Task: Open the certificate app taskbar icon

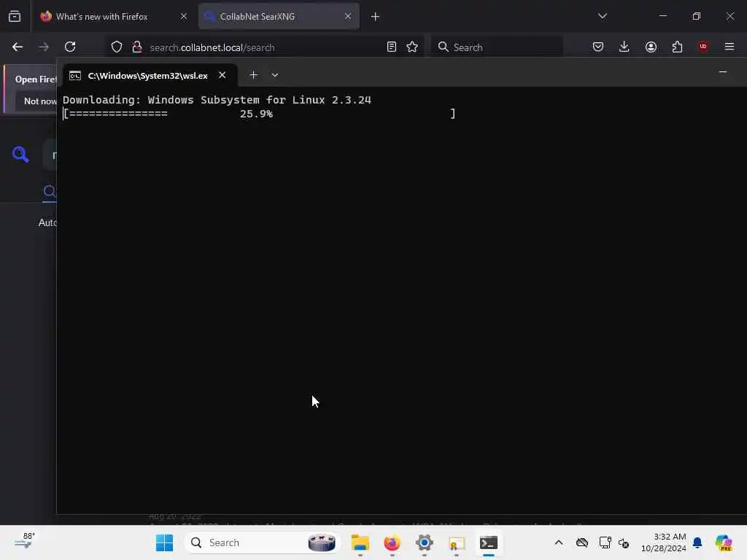Action: point(457,544)
